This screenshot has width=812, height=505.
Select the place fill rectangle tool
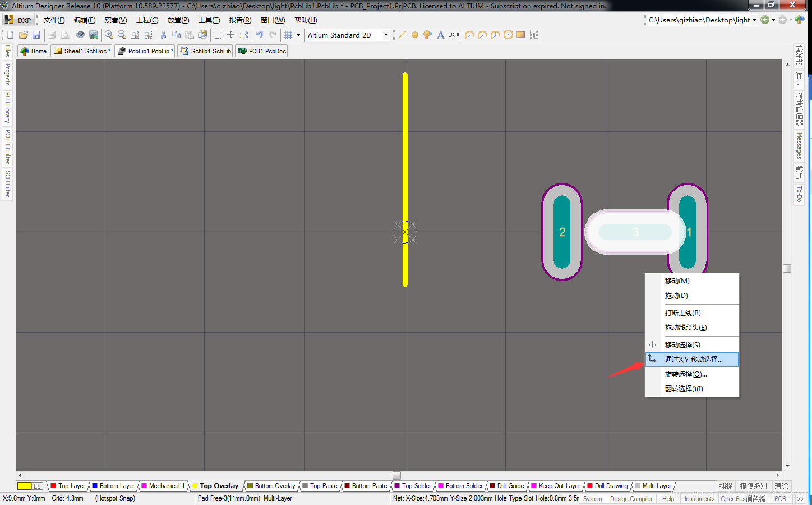point(520,35)
